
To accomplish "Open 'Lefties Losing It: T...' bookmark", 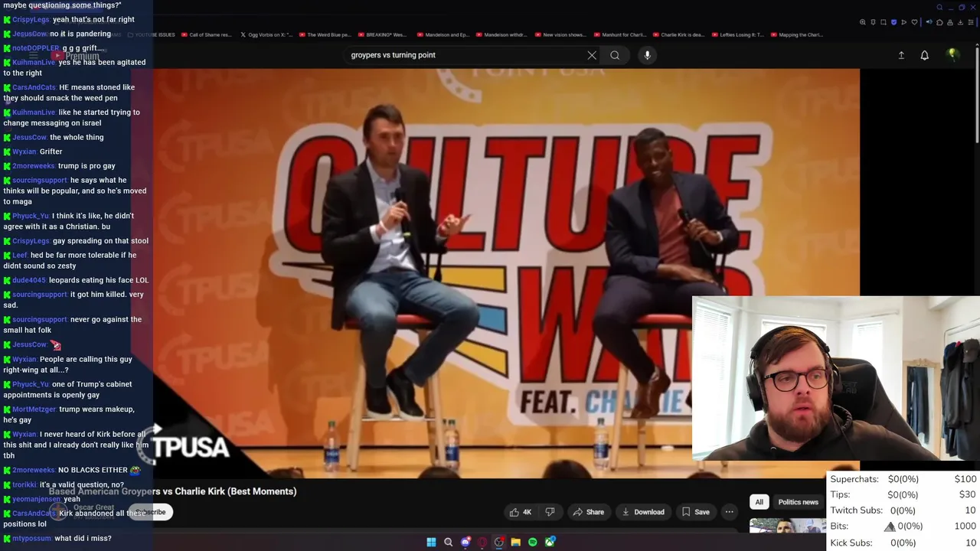I will [737, 34].
